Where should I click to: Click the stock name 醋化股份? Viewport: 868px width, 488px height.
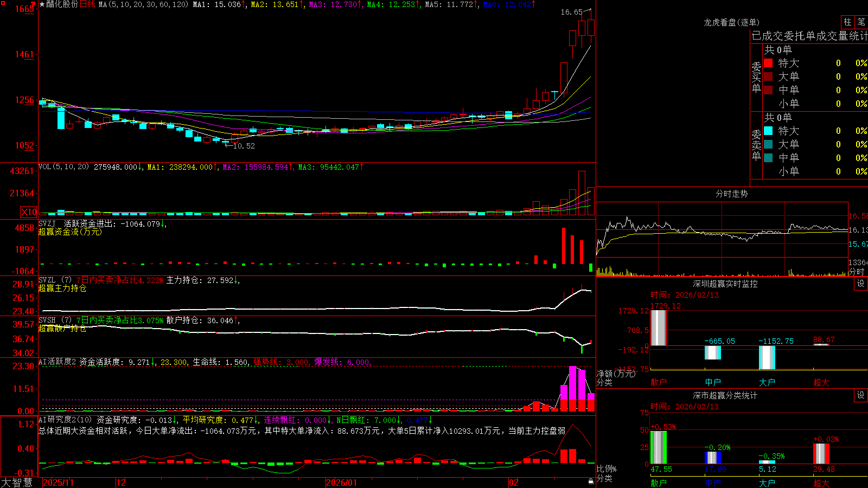click(x=62, y=4)
